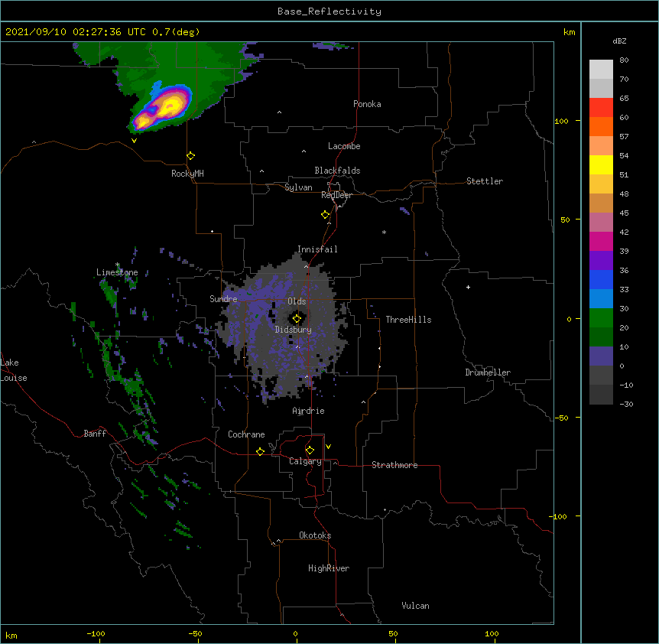The width and height of the screenshot is (659, 644).
Task: Click the 100 km tick on right axis
Action: [561, 121]
